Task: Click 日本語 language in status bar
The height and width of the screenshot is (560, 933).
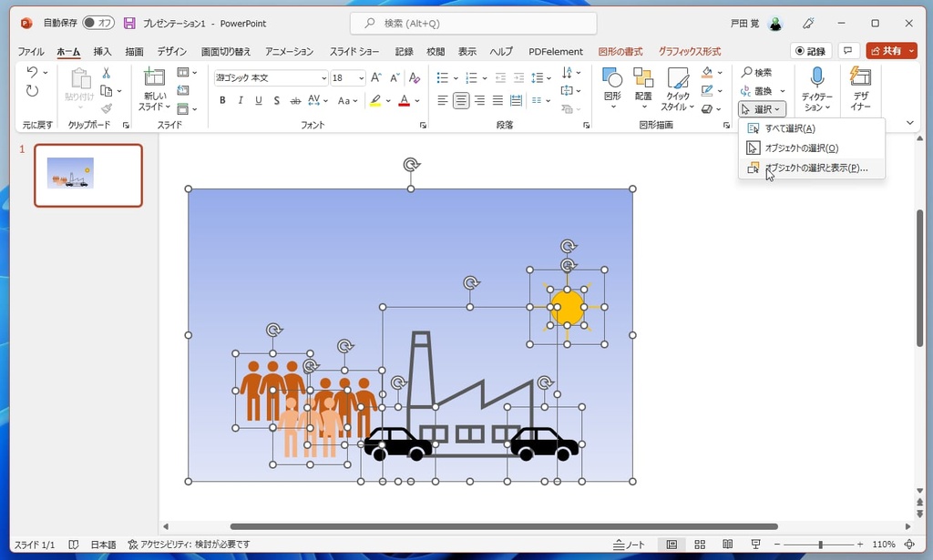Action: [104, 544]
